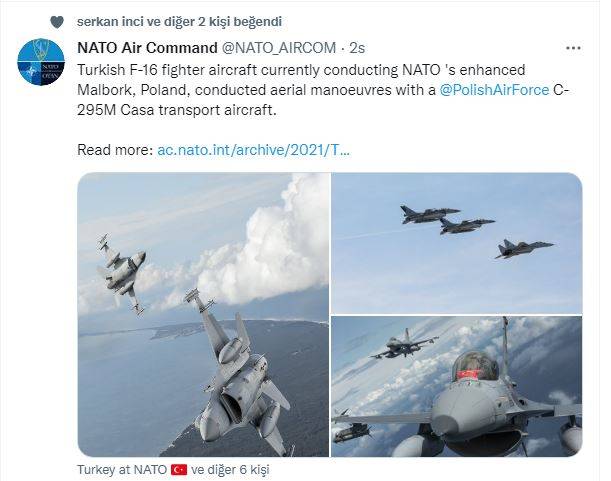
Task: Show the 've diğer 6 kişi' tagged people
Action: pyautogui.click(x=230, y=470)
